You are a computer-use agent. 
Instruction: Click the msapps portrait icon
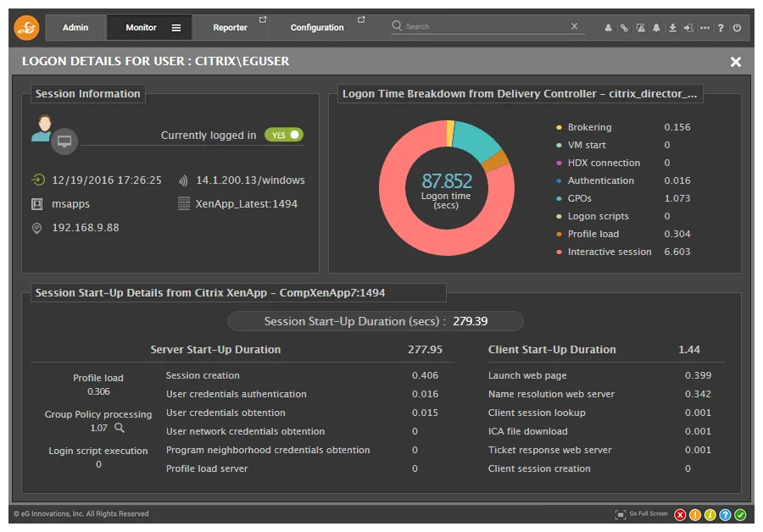pos(37,204)
